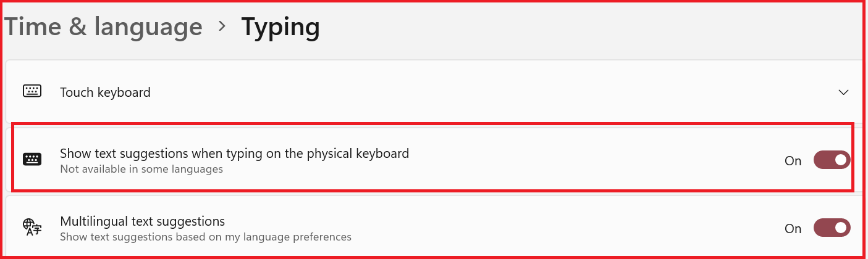Disable the Multilingual text suggestions switch
The width and height of the screenshot is (868, 259).
(832, 228)
